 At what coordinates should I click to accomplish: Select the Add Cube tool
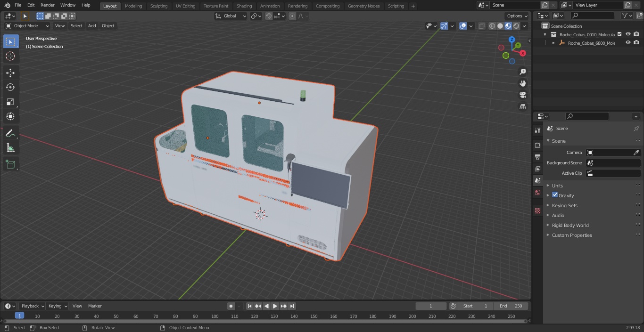(x=10, y=165)
